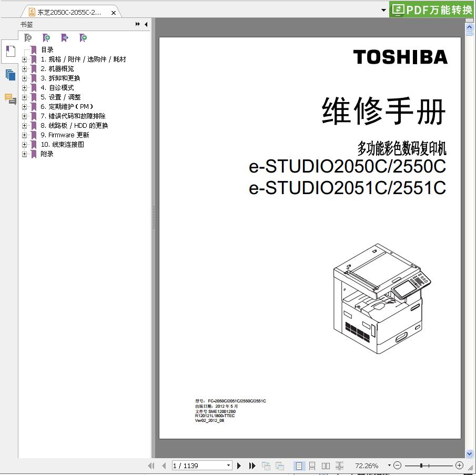Expand bookmark 9. Firmware 更新

[24, 135]
